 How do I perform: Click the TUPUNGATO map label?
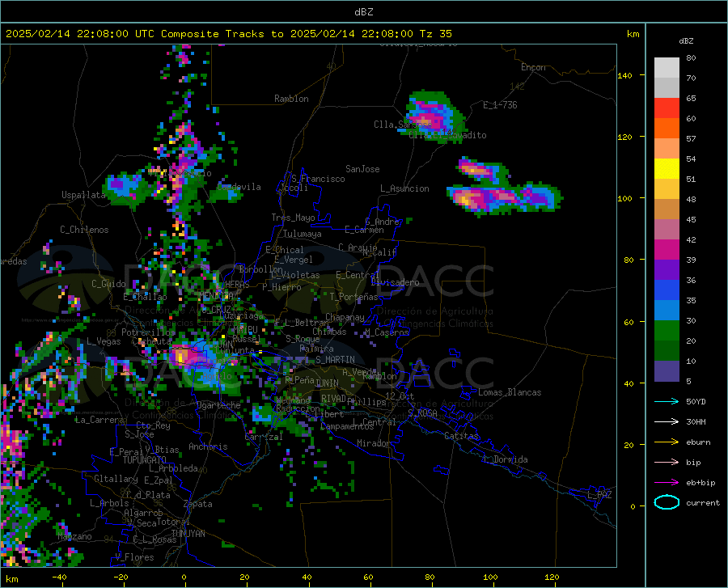tap(145, 460)
